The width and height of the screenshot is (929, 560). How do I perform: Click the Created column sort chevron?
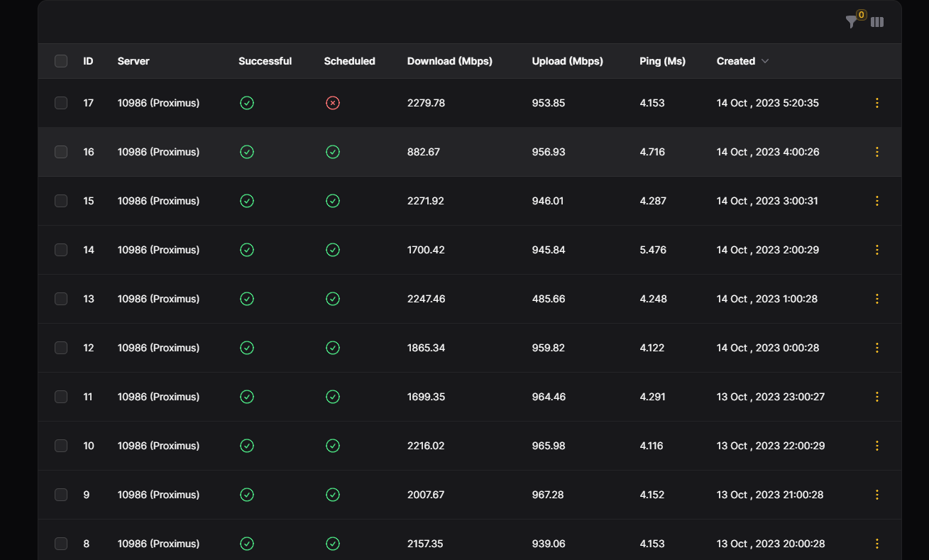coord(765,61)
